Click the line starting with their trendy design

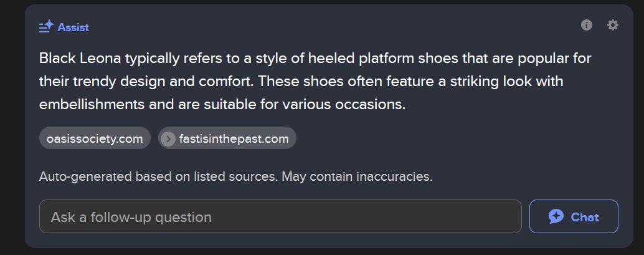point(301,82)
